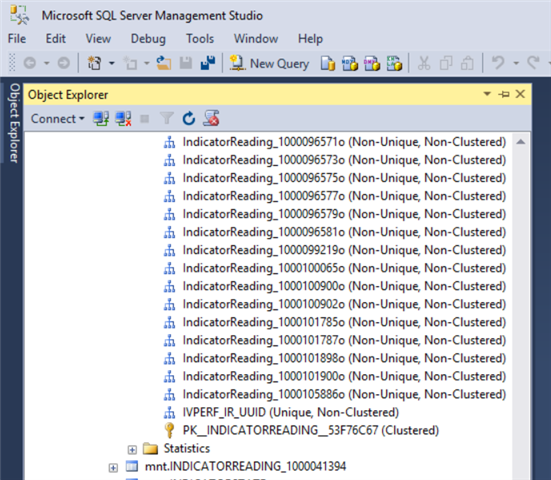Click the collapsed Object Explorer side tab

click(13, 123)
